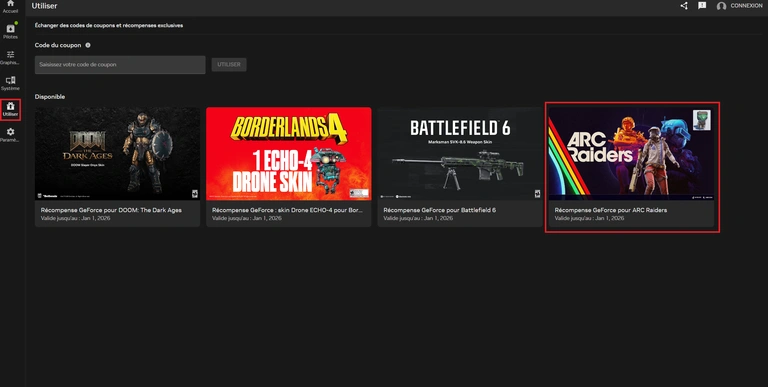Open the Pilotes drivers section

[x=10, y=31]
